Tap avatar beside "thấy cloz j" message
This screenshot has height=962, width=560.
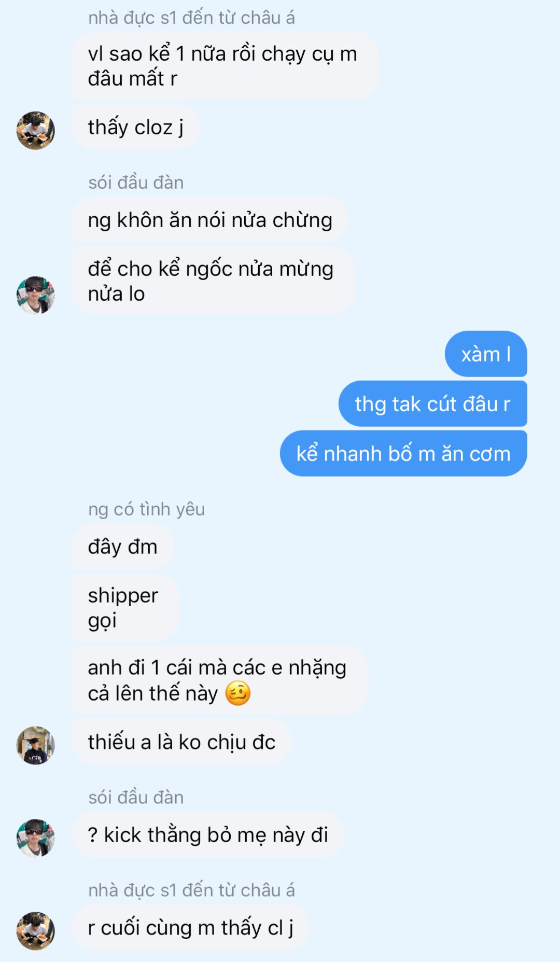36,130
